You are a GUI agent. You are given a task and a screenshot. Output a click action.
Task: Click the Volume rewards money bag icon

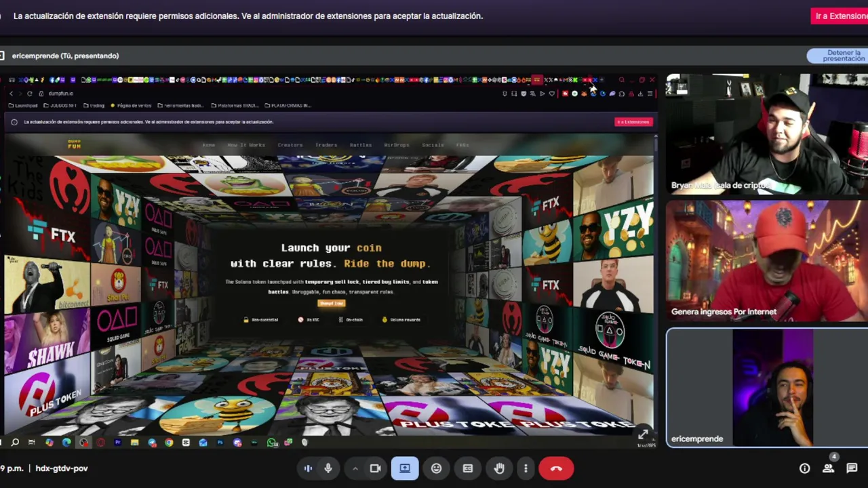tap(384, 320)
